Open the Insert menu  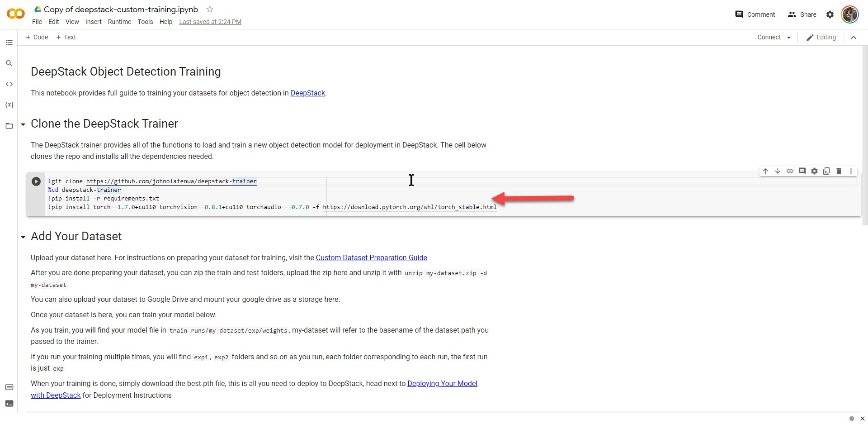click(94, 22)
